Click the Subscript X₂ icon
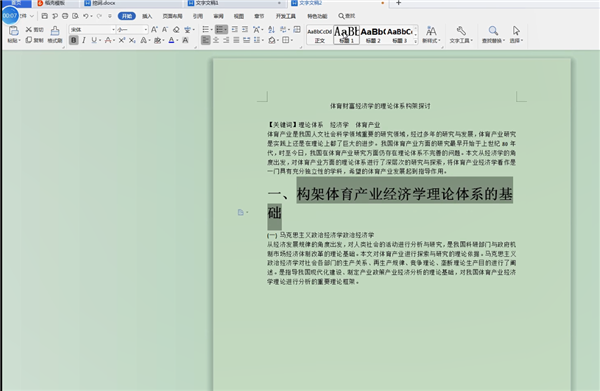The height and width of the screenshot is (391, 600). pos(132,40)
